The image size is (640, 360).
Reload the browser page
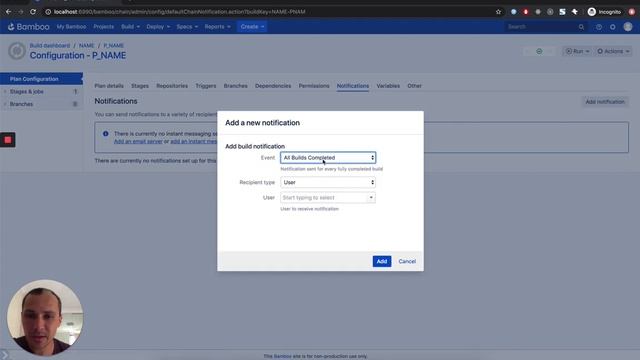pyautogui.click(x=33, y=12)
